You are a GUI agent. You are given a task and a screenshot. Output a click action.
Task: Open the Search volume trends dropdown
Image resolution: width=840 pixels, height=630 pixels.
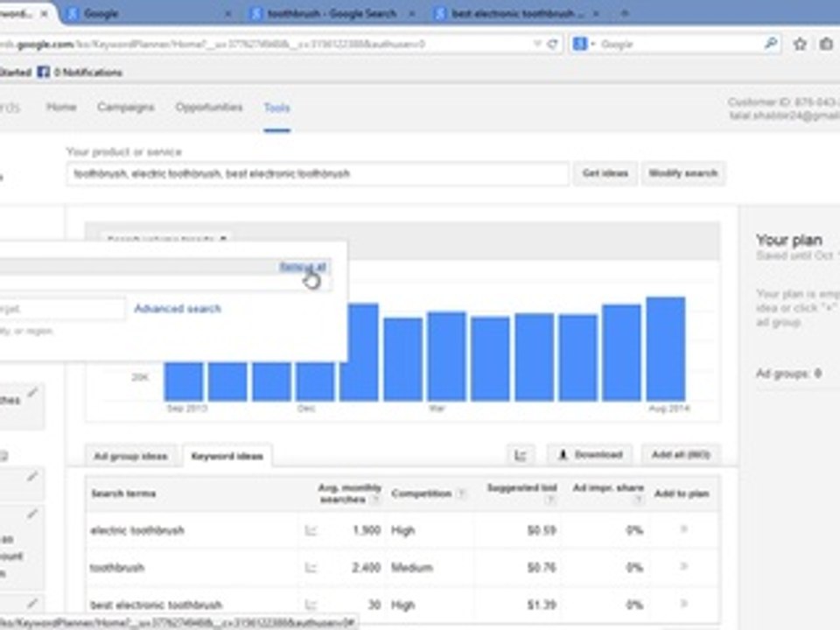pyautogui.click(x=166, y=238)
